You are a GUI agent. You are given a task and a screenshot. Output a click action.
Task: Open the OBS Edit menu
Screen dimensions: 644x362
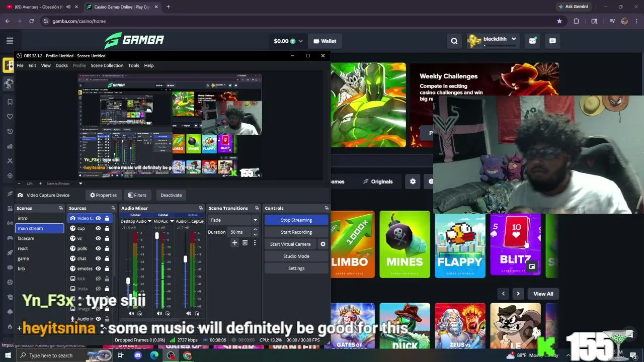click(x=32, y=65)
